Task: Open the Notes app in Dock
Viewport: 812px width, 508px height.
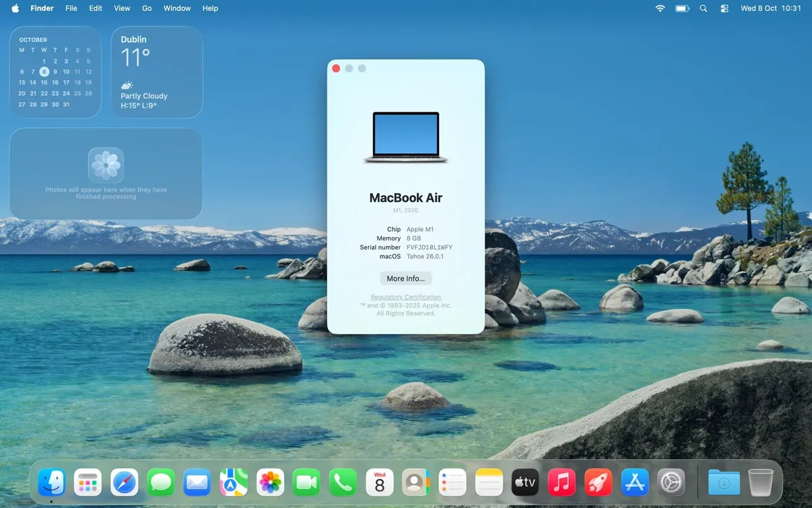Action: coord(489,482)
